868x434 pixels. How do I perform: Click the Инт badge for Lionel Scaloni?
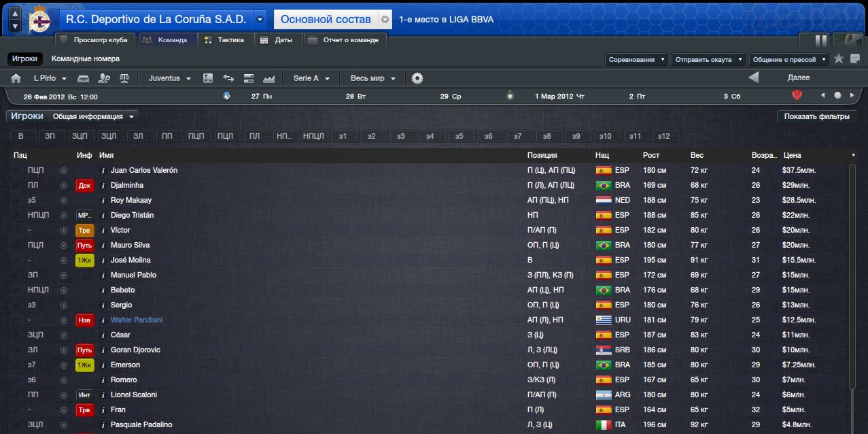coord(85,395)
